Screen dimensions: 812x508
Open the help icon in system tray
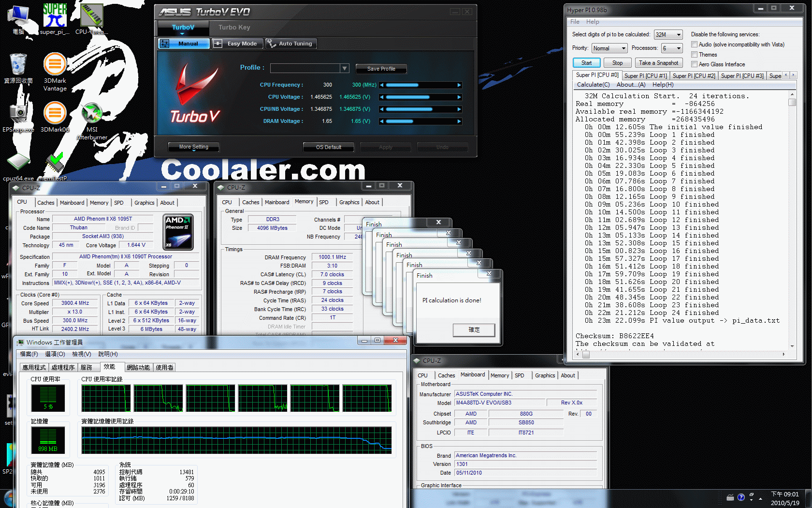(x=741, y=497)
